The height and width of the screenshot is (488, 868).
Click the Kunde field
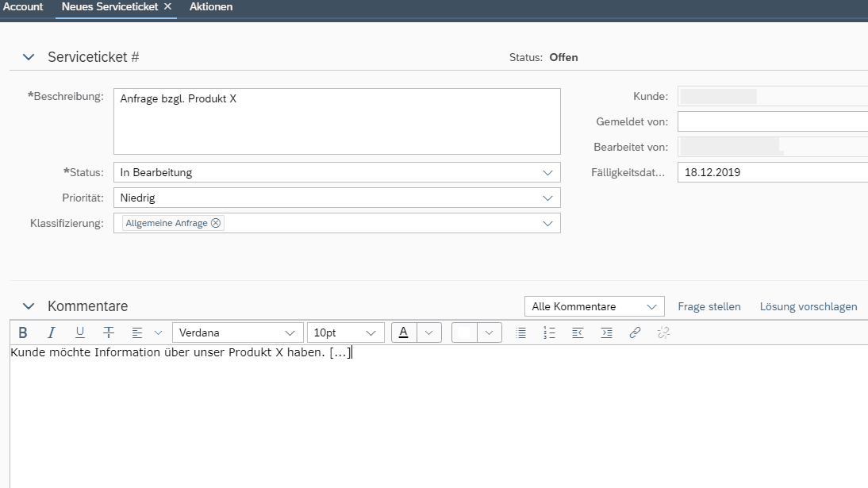tap(773, 96)
